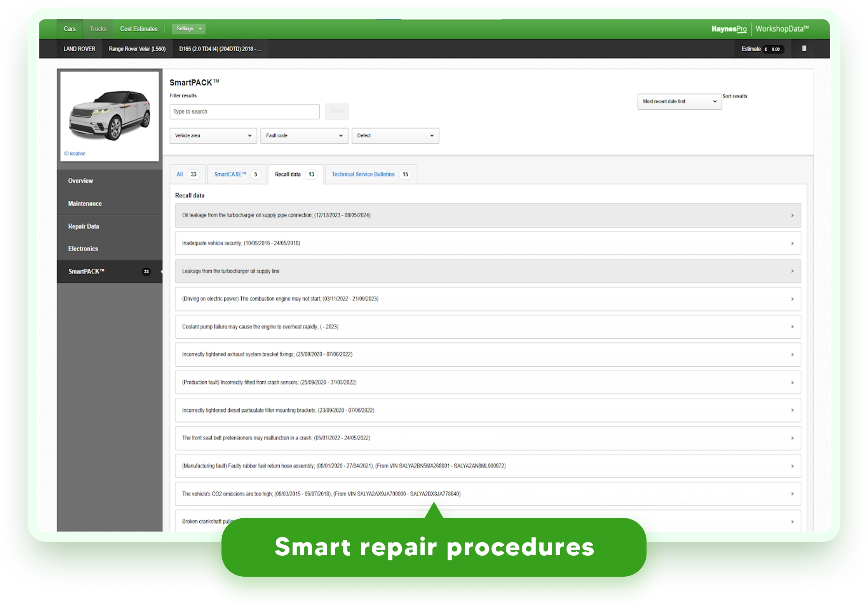The height and width of the screenshot is (607, 868).
Task: Open Maintenance in the sidebar
Action: pos(110,203)
